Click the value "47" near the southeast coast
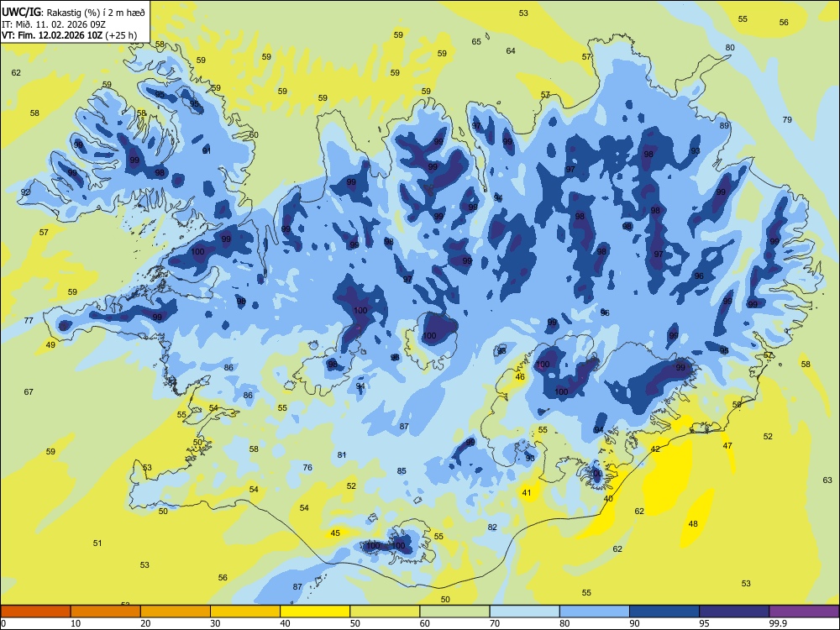The image size is (840, 630). (x=727, y=446)
